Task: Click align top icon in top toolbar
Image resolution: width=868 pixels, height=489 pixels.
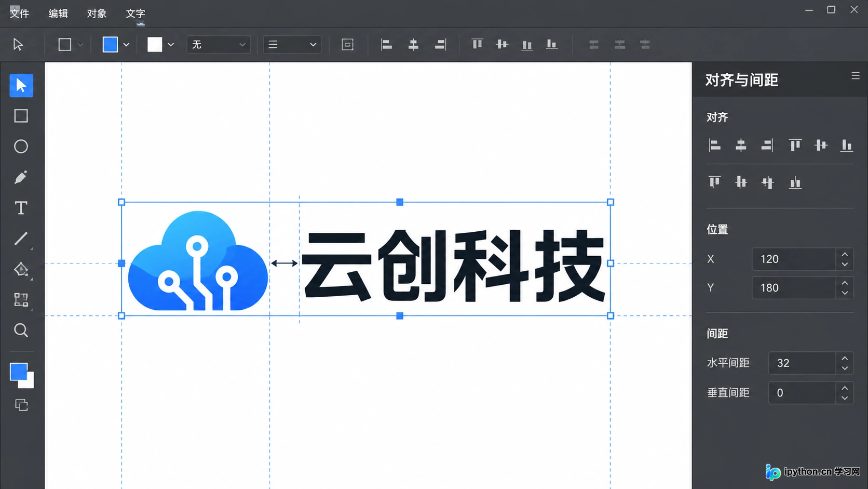Action: (x=477, y=45)
